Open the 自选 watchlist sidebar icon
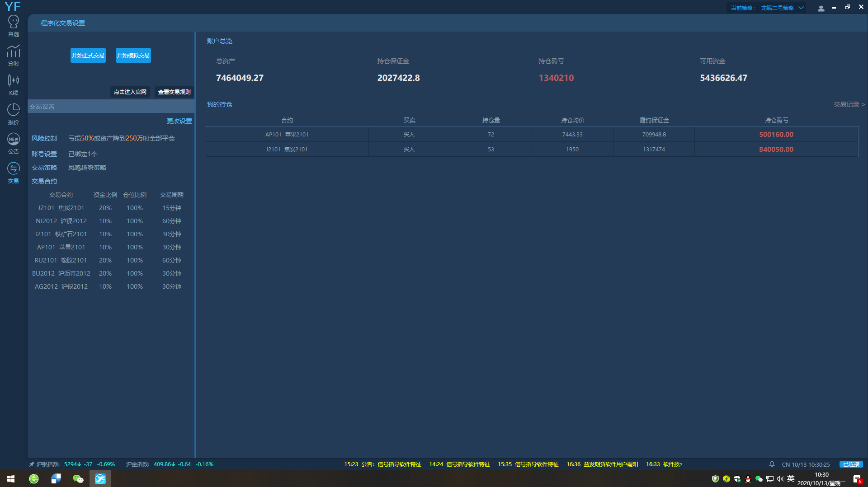The height and width of the screenshot is (487, 868). pos(14,26)
